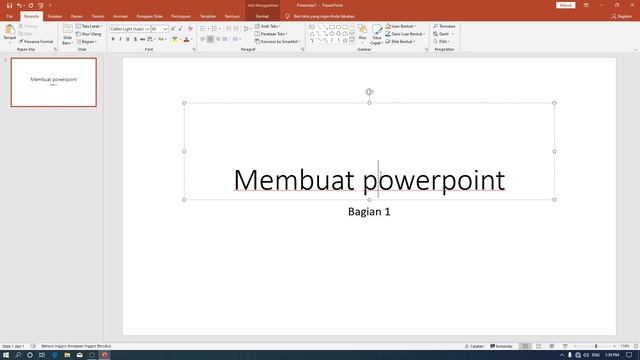Apply text shadow with the S icon
The height and width of the screenshot is (360, 640).
coord(135,39)
